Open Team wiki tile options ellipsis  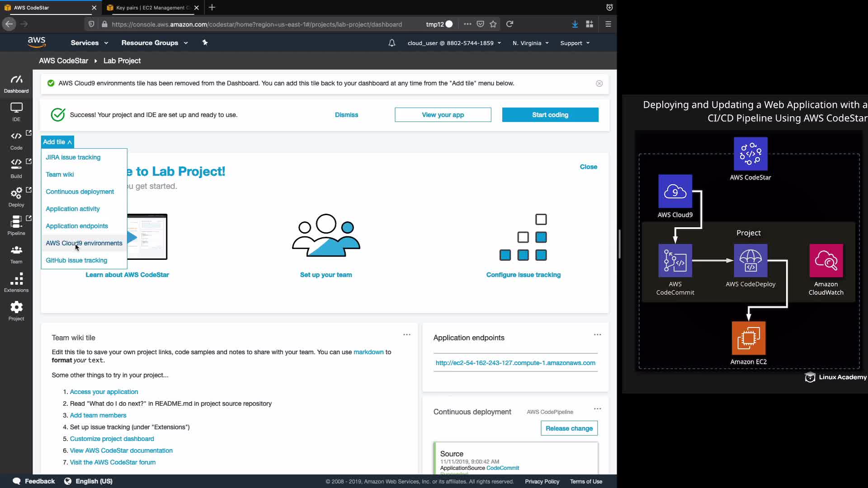click(406, 335)
